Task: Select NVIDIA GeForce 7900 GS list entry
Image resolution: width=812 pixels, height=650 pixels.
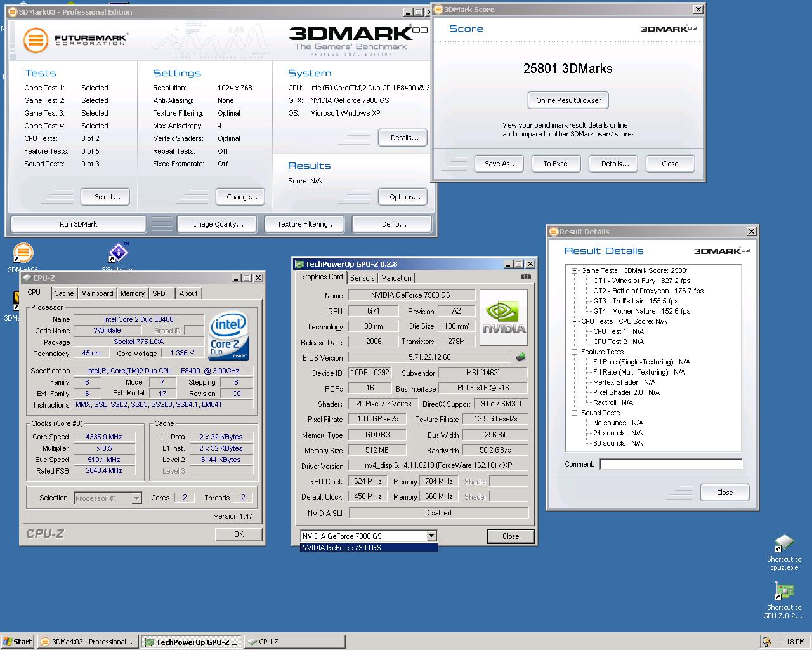Action: [369, 548]
